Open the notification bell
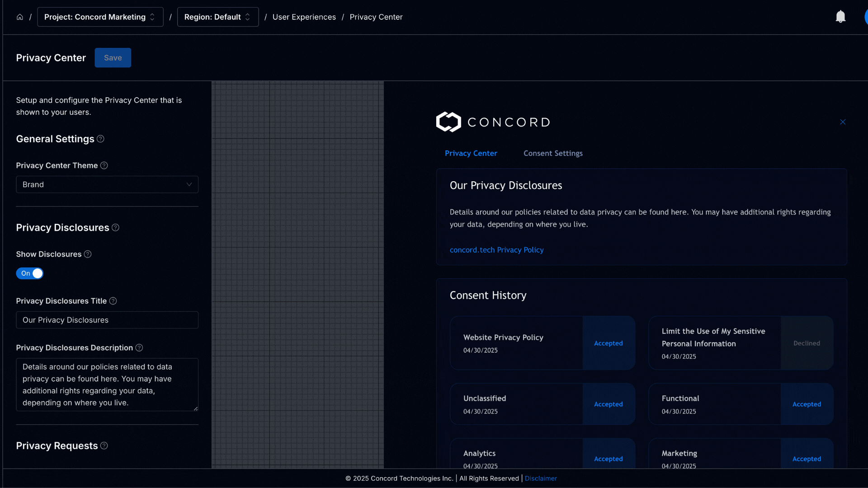The image size is (868, 488). [840, 16]
